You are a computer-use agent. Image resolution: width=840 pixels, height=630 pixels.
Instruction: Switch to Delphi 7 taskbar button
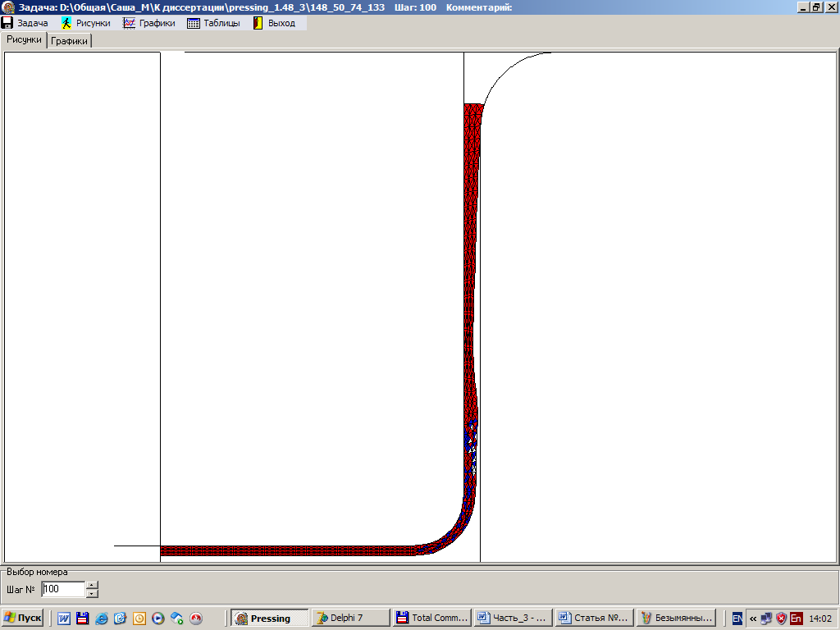(349, 619)
